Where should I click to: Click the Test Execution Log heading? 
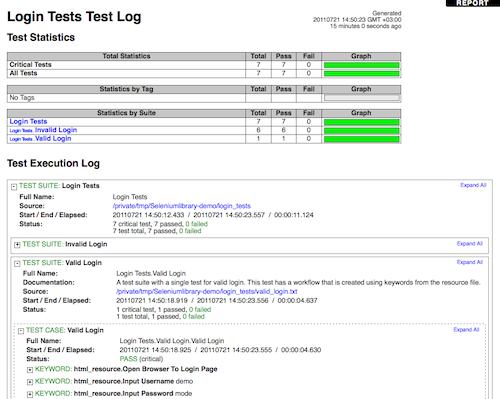click(53, 163)
